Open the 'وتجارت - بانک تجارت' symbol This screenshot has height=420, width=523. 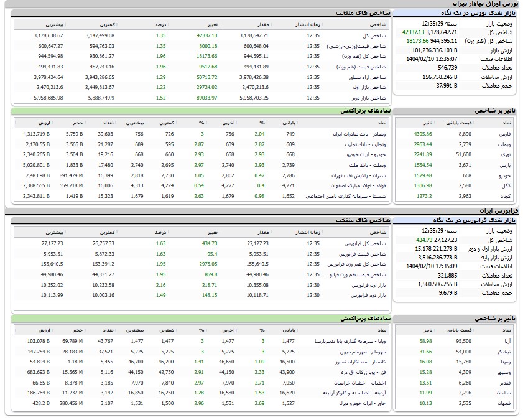pyautogui.click(x=365, y=144)
